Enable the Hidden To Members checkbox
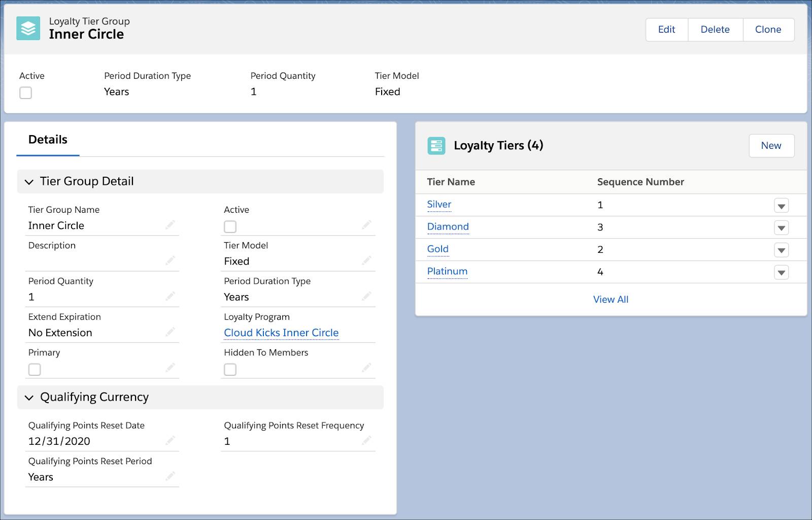This screenshot has height=520, width=812. coord(230,370)
